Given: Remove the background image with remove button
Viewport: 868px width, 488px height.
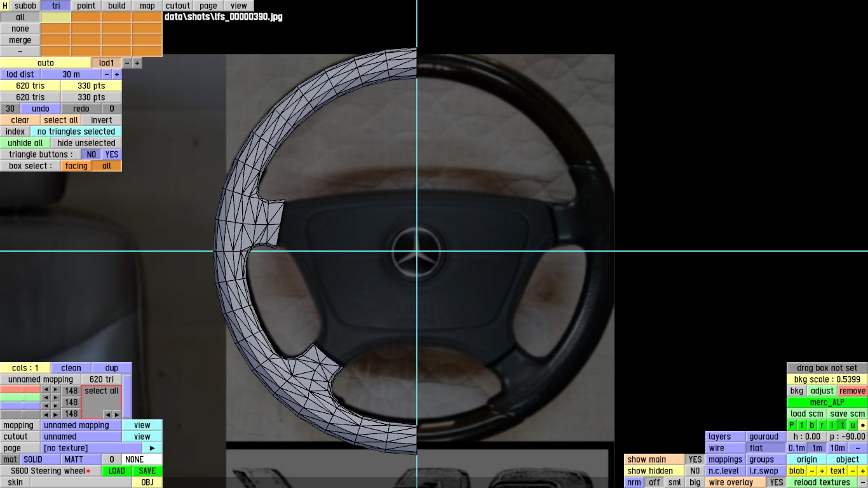Looking at the screenshot, I should pyautogui.click(x=853, y=391).
